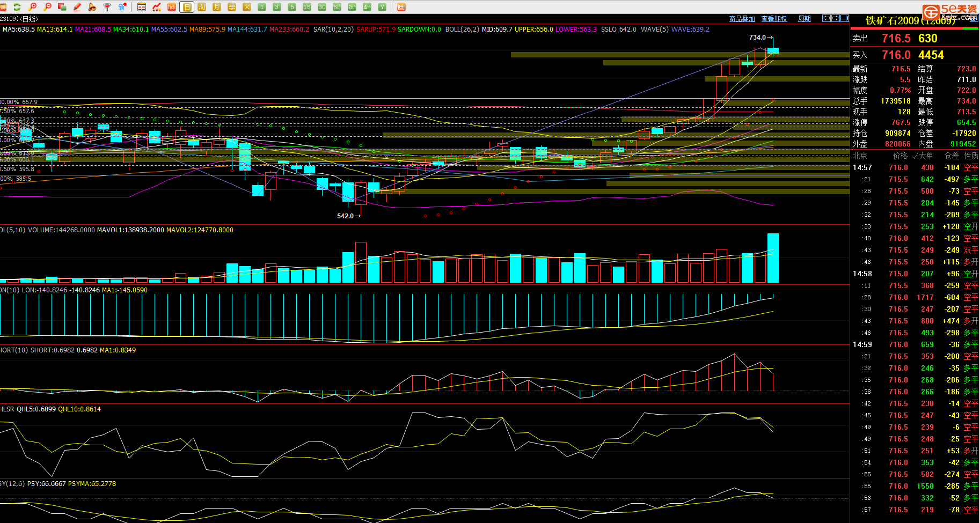Select the 15-minute period button

(x=307, y=7)
